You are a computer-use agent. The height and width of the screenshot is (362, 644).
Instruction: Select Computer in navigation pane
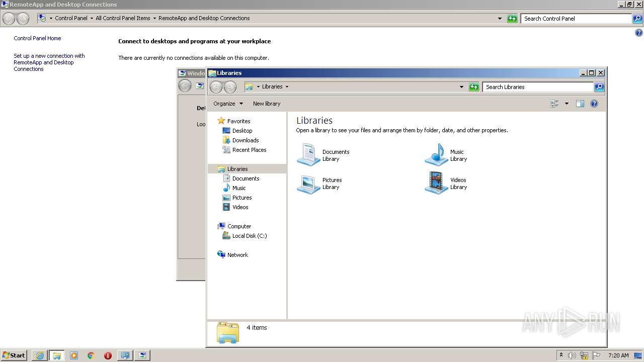click(x=239, y=226)
